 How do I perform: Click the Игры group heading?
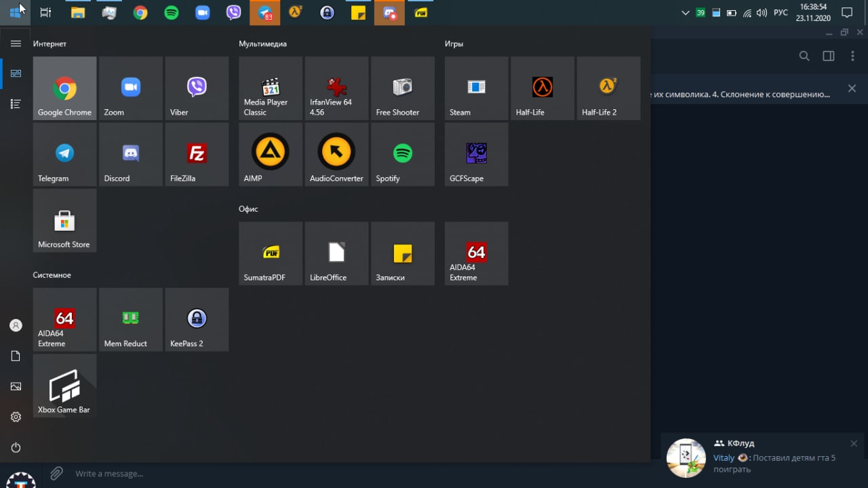[454, 44]
